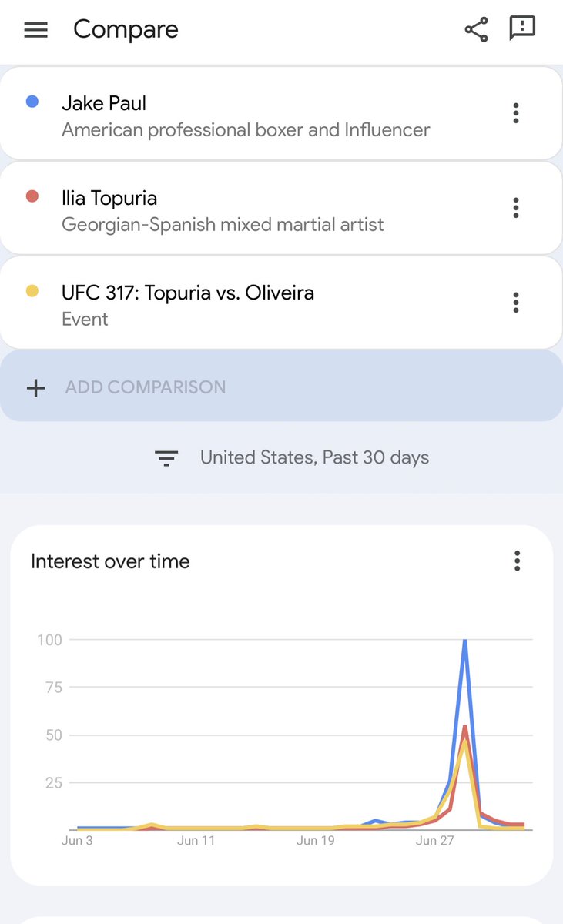Open UFC 317 term options menu
The height and width of the screenshot is (924, 563).
[516, 303]
